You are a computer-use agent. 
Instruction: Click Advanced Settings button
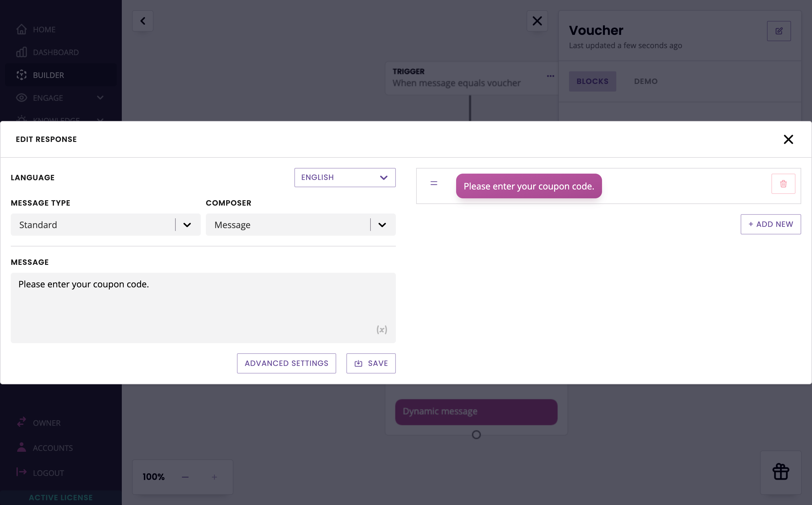tap(286, 363)
